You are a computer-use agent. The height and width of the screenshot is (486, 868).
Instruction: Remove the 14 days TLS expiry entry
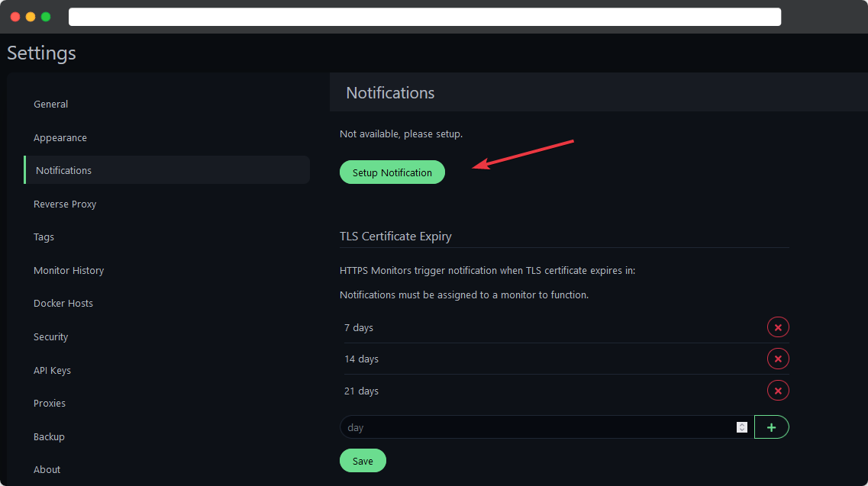777,359
